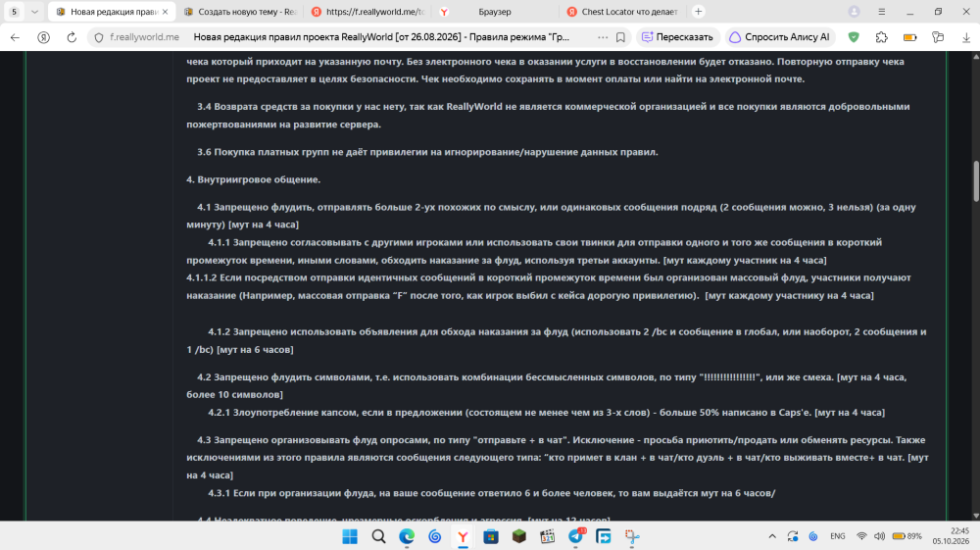The height and width of the screenshot is (550, 980).
Task: Click the scrollbar down arrow
Action: coord(976,516)
